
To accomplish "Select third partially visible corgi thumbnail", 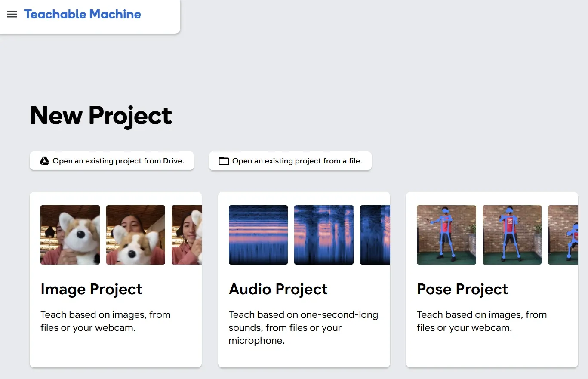I will 187,235.
